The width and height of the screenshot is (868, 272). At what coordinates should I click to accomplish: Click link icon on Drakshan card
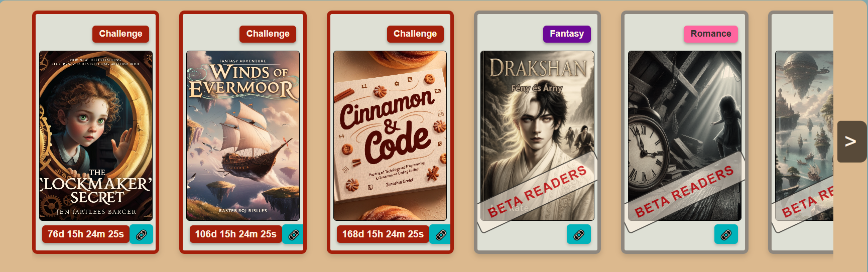coord(579,234)
